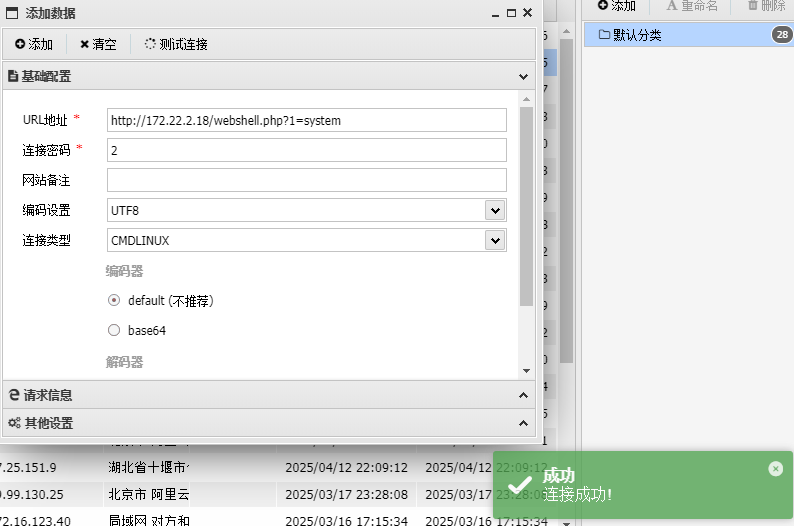Collapse the 基础配置 section
794x526 pixels.
click(x=523, y=76)
